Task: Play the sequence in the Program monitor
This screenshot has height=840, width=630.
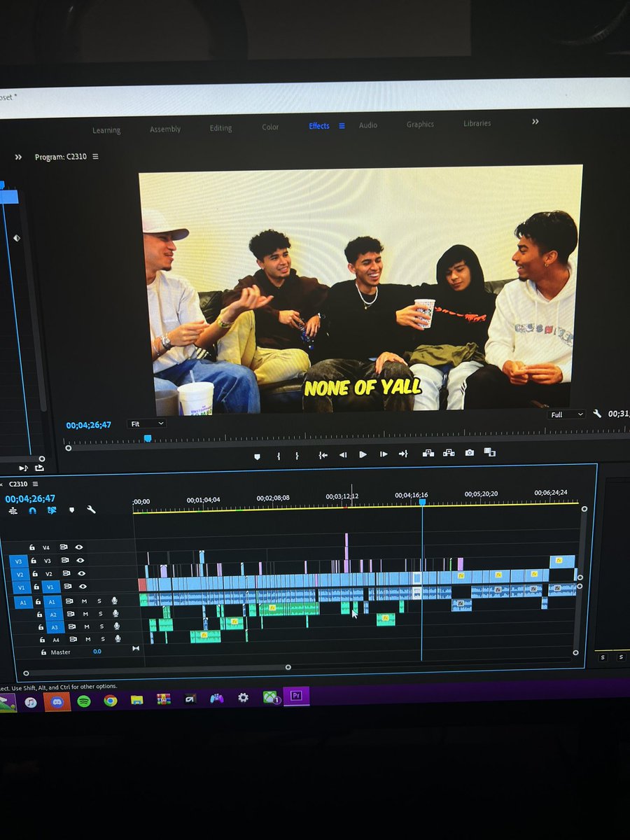Action: coord(363,454)
